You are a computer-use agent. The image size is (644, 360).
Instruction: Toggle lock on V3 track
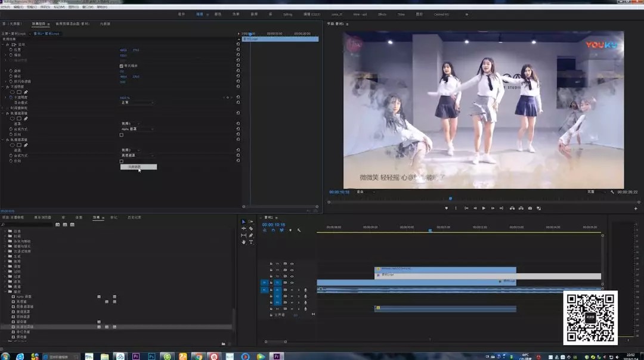coord(271,270)
